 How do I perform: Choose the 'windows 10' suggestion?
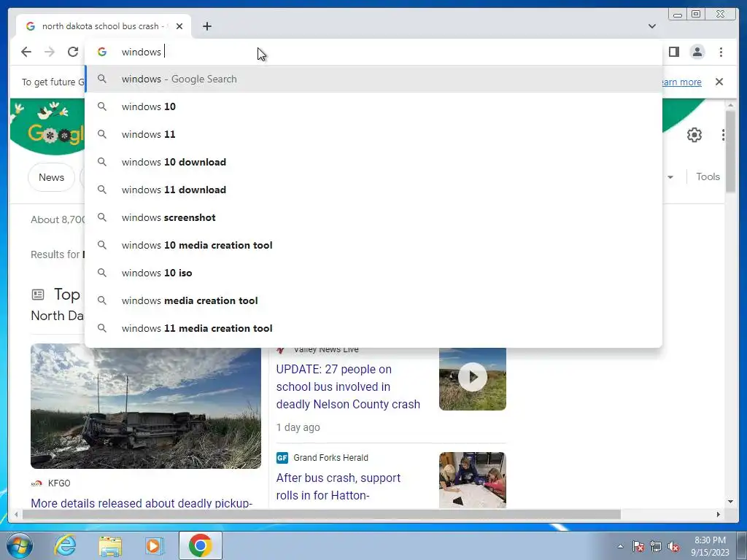(373, 106)
